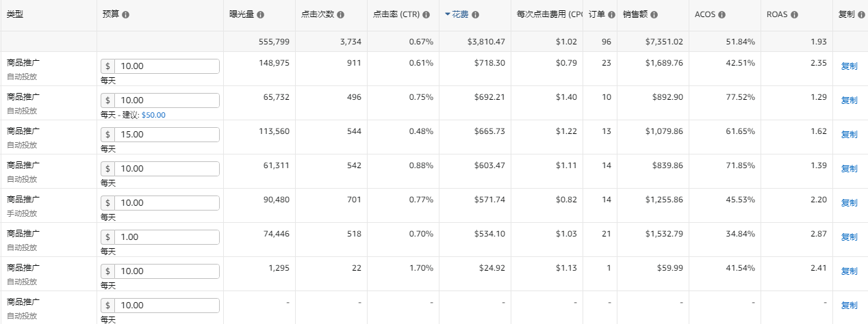The height and width of the screenshot is (324, 868).
Task: Click ACOS cell 34.84%
Action: (x=741, y=234)
